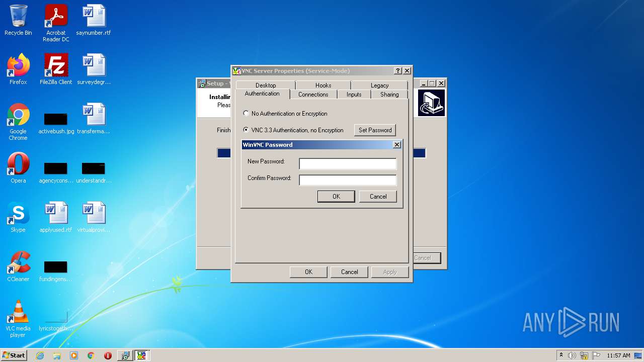Open the Opera desktop shortcut
This screenshot has width=644, height=362.
click(x=18, y=168)
